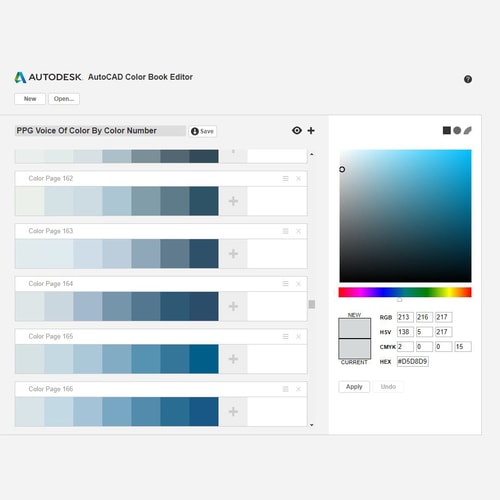The height and width of the screenshot is (500, 500).
Task: Click the CURRENT color preview swatch
Action: pyautogui.click(x=355, y=348)
